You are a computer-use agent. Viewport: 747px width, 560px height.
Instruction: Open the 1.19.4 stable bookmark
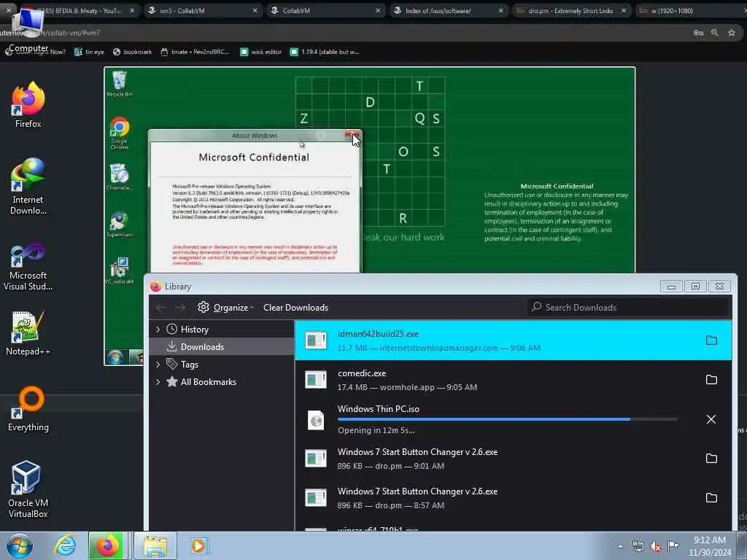(x=325, y=52)
